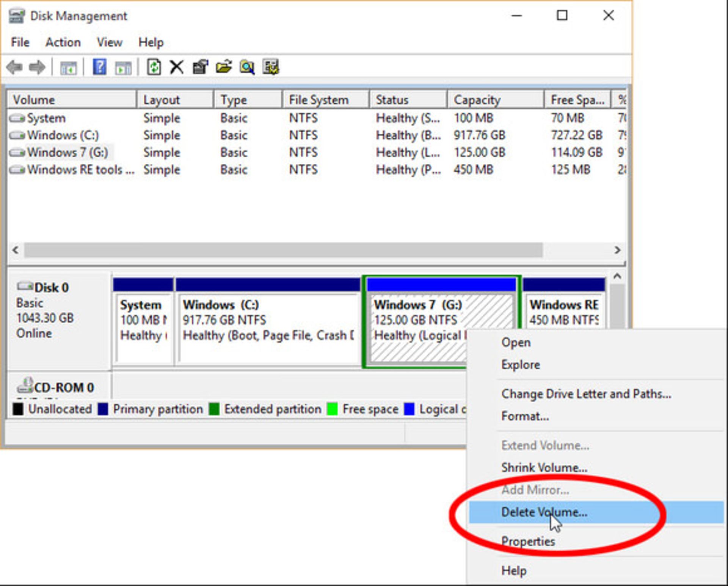The width and height of the screenshot is (728, 586).
Task: Click the Disk Management title bar icon
Action: 16,16
